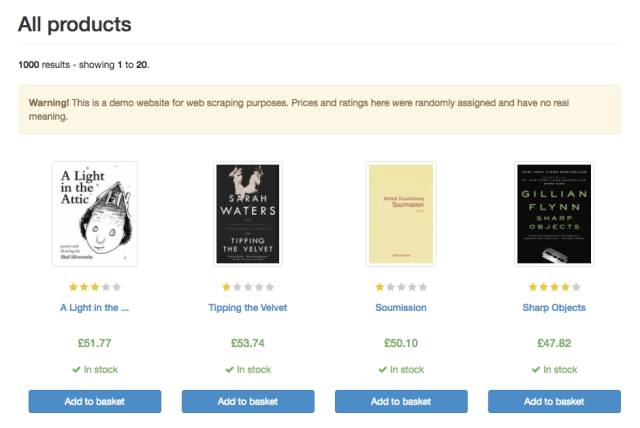Visit the Sharp Objects title link
This screenshot has height=428, width=640.
pos(554,308)
